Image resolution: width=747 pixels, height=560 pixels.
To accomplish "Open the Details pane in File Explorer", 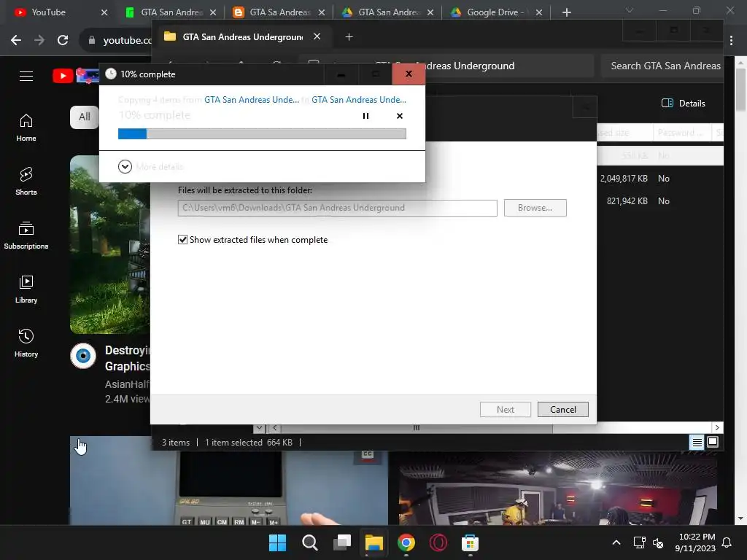I will click(683, 104).
